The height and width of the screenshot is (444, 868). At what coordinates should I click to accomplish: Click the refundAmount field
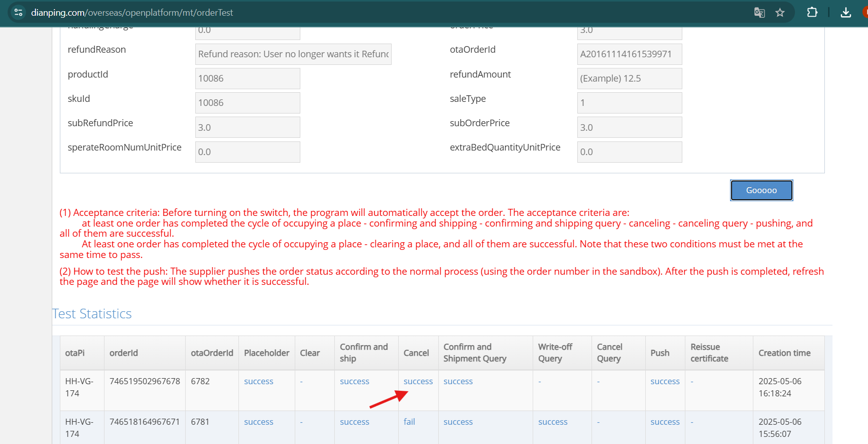(629, 79)
